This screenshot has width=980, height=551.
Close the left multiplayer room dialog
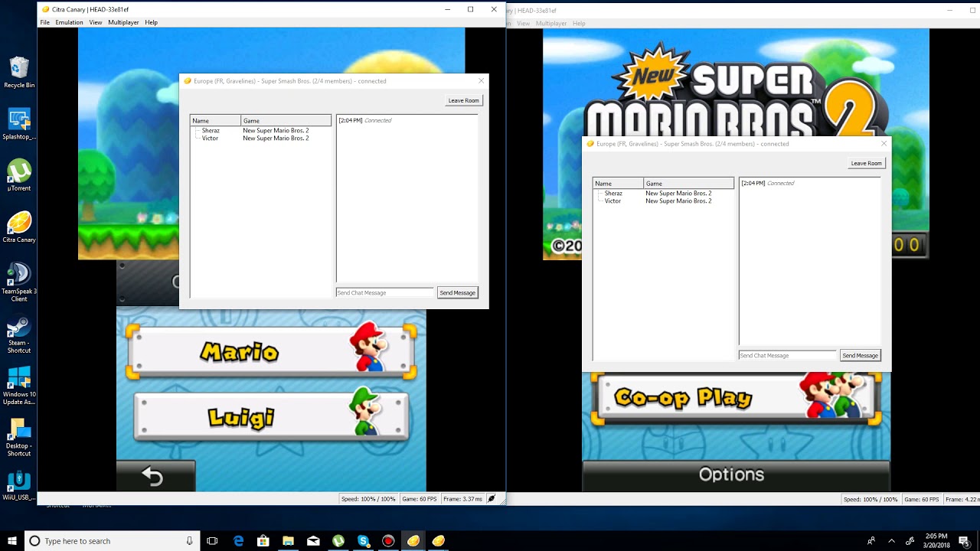(x=481, y=80)
